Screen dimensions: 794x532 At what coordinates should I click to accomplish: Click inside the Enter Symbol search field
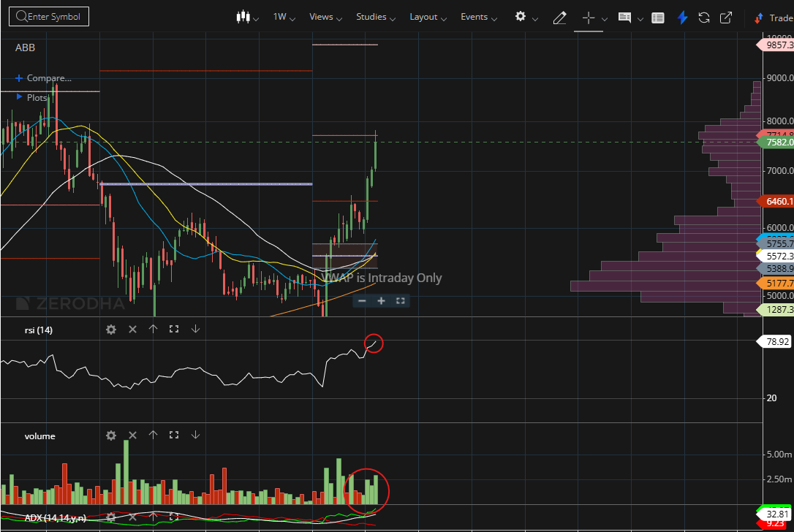click(x=49, y=15)
